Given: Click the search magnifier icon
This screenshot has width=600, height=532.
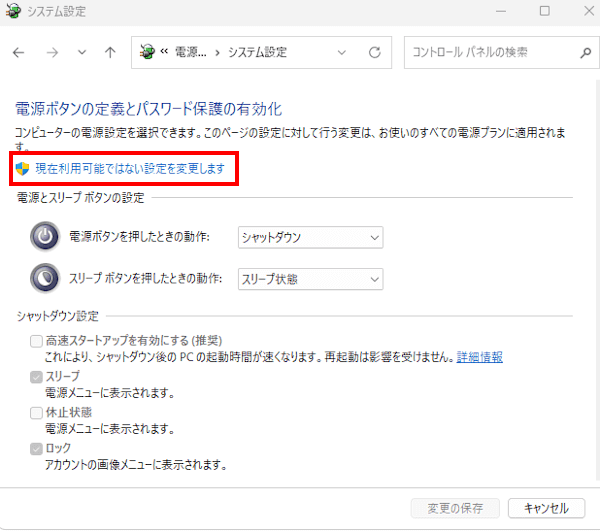Looking at the screenshot, I should (x=585, y=52).
